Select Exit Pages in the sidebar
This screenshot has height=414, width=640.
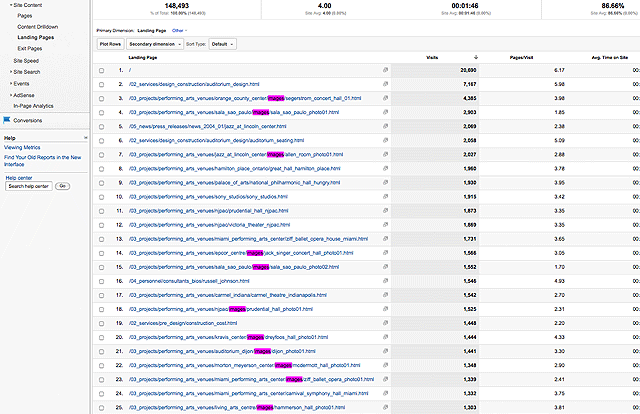[x=31, y=47]
